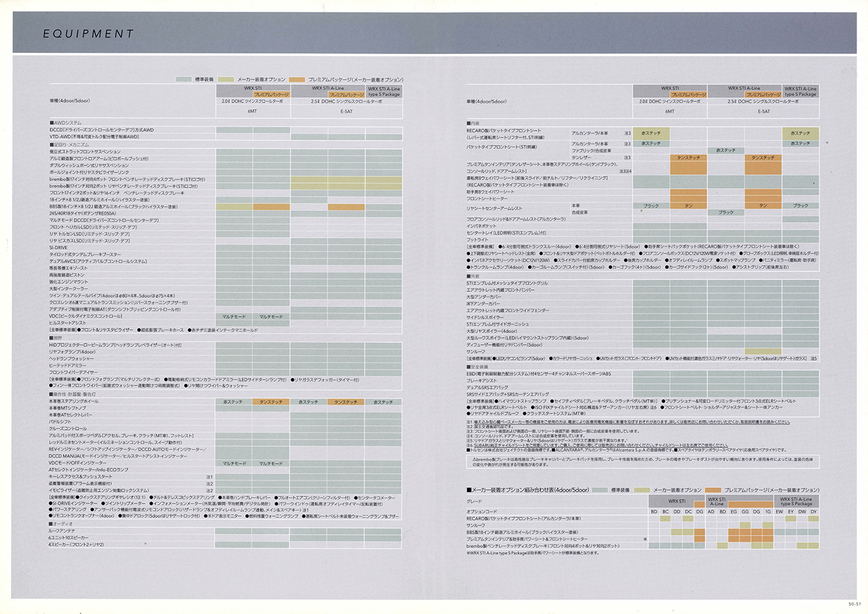
Task: Click the ルーフアンテナ row label
Action: click(x=63, y=530)
